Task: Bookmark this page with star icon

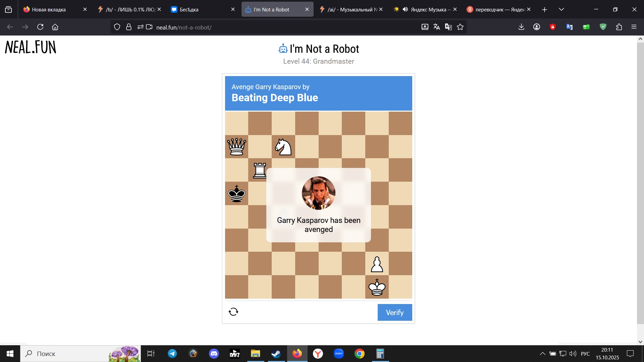Action: (460, 27)
